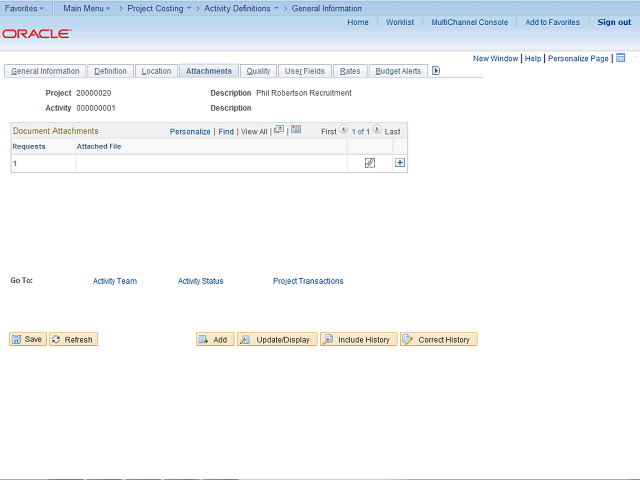The height and width of the screenshot is (480, 640).
Task: Go to the Activity Team page
Action: [x=115, y=281]
